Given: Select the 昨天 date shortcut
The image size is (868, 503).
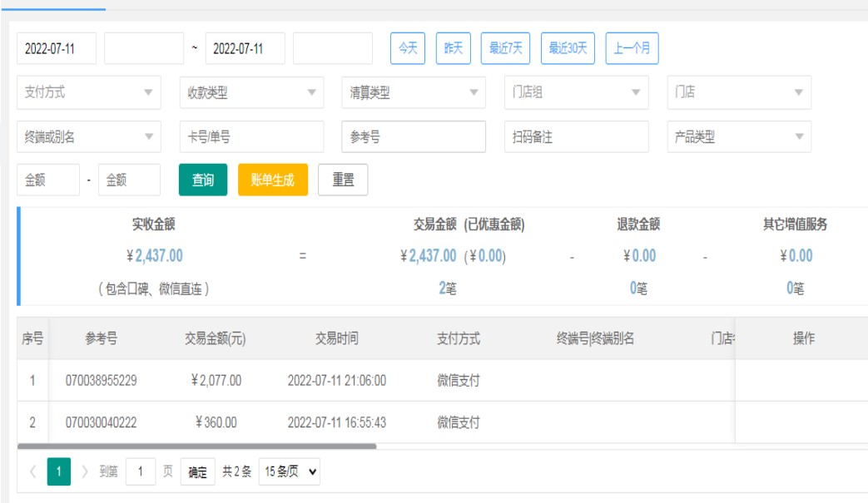Looking at the screenshot, I should point(454,48).
